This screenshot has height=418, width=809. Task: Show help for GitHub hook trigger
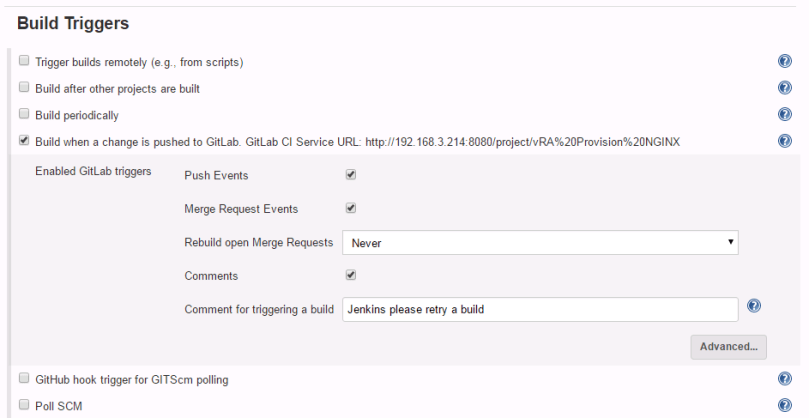pos(785,379)
